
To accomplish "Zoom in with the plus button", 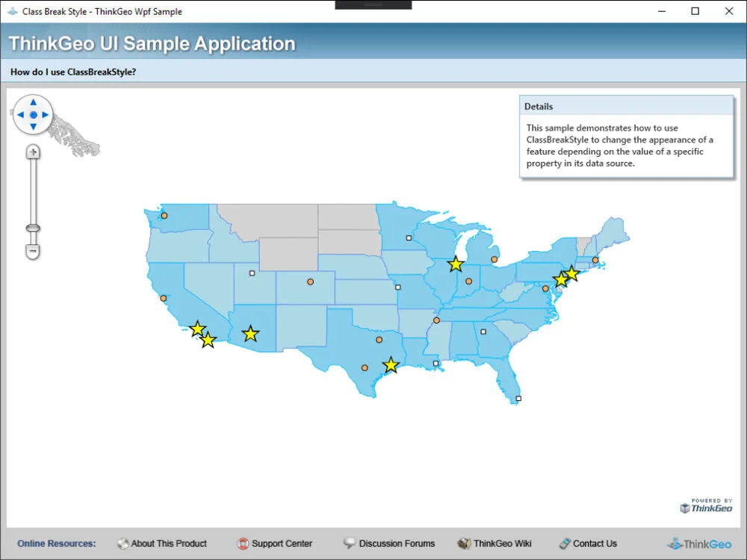I will (33, 152).
